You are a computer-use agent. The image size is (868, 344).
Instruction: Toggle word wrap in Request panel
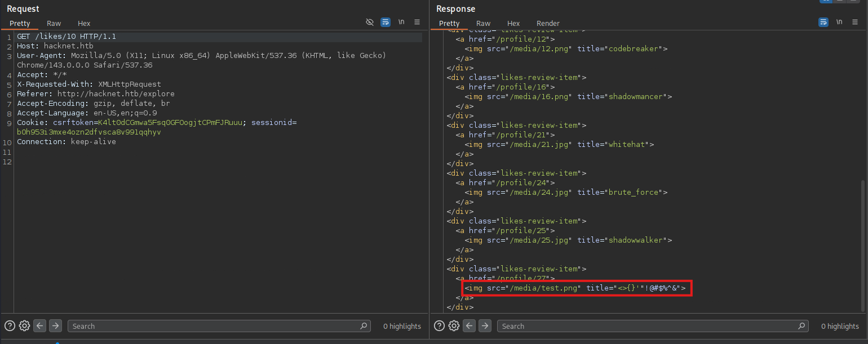pyautogui.click(x=386, y=23)
